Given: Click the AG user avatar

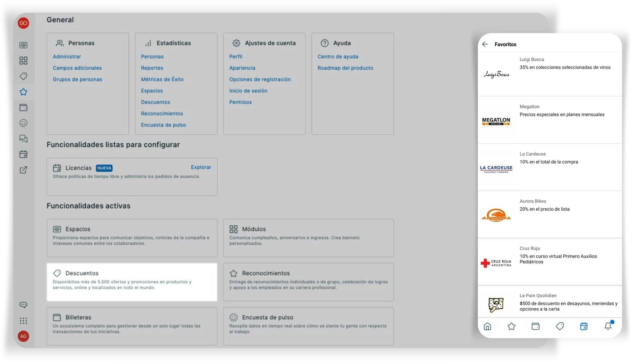Looking at the screenshot, I should 24,336.
